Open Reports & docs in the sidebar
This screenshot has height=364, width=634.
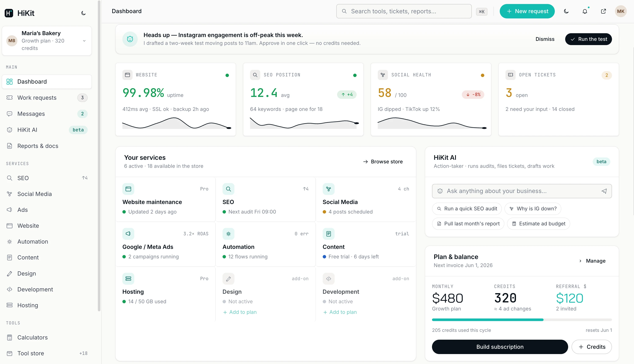pyautogui.click(x=47, y=146)
